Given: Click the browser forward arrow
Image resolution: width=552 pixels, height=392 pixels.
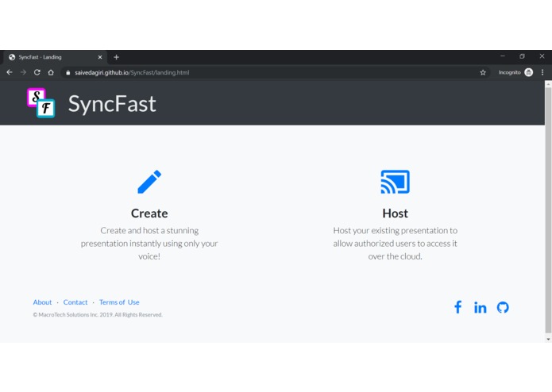Looking at the screenshot, I should (x=23, y=72).
